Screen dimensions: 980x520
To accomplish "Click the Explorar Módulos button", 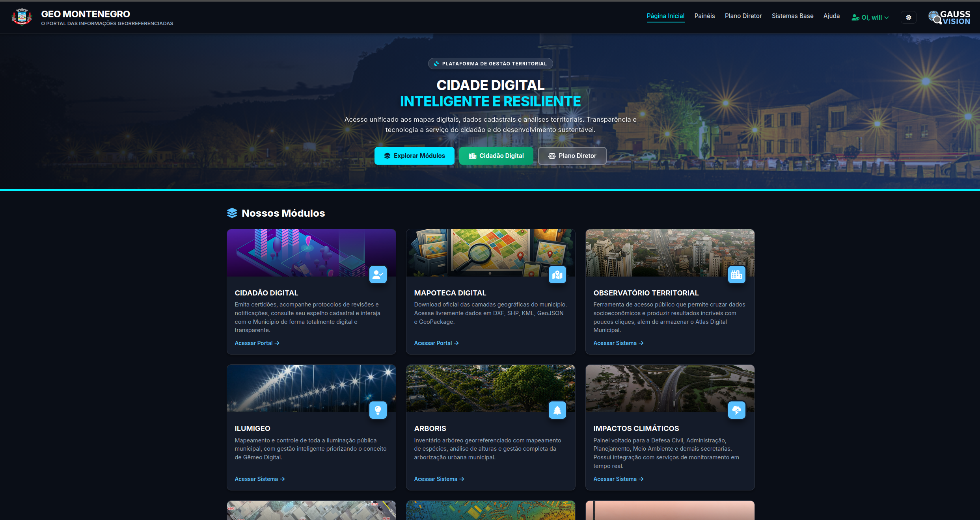I will (414, 156).
